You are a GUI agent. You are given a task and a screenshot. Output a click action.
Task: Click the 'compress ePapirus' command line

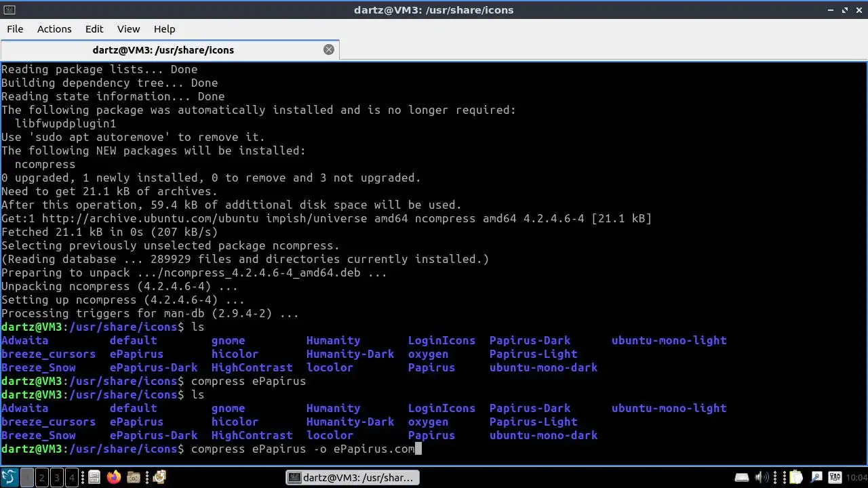tap(248, 381)
